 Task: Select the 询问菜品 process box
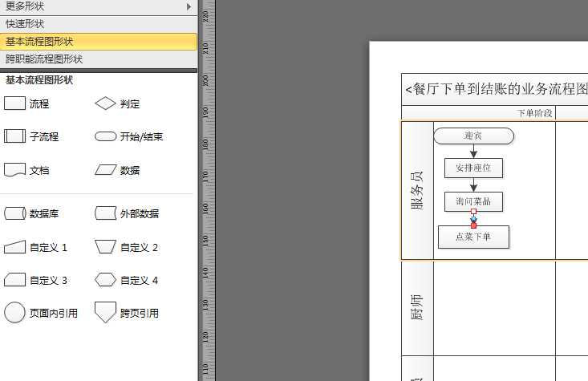(473, 201)
